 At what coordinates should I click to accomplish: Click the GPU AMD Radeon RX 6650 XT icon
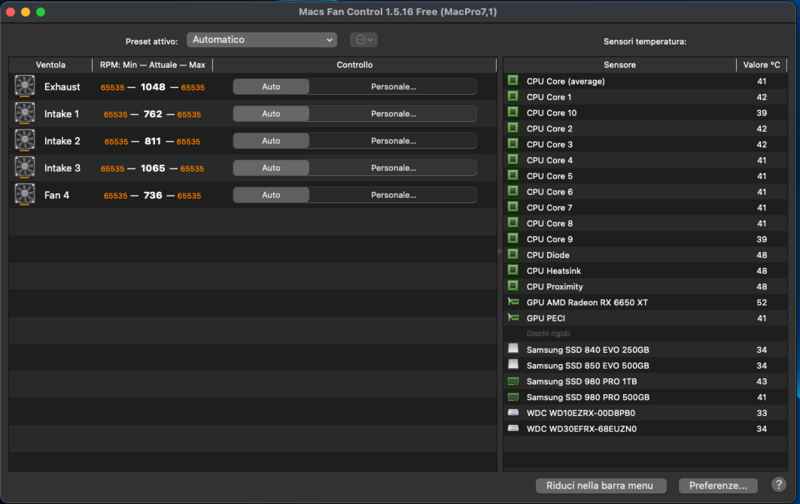click(x=513, y=302)
